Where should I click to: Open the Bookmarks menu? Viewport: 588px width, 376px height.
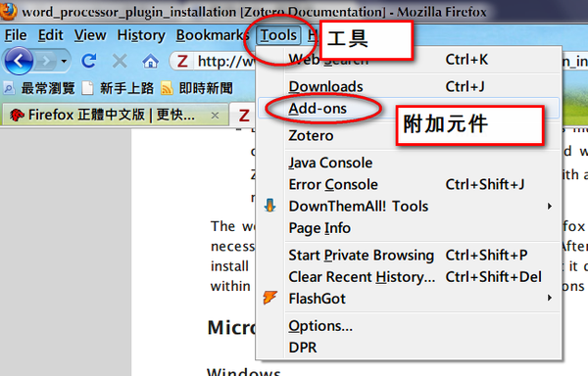(213, 35)
